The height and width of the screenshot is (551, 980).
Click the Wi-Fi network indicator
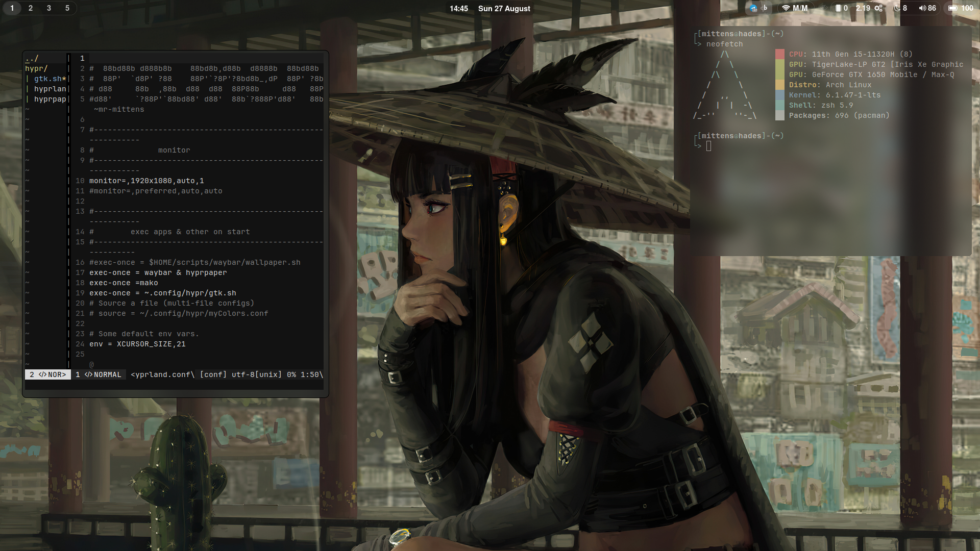click(x=786, y=8)
